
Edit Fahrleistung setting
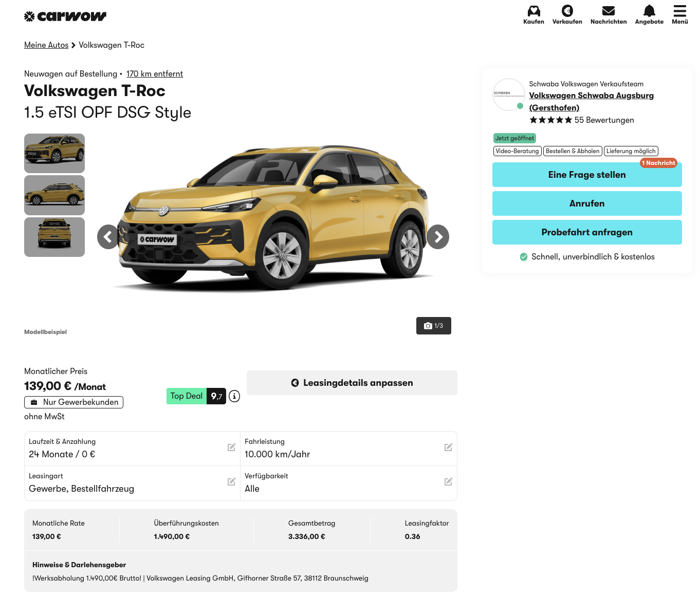tap(448, 447)
